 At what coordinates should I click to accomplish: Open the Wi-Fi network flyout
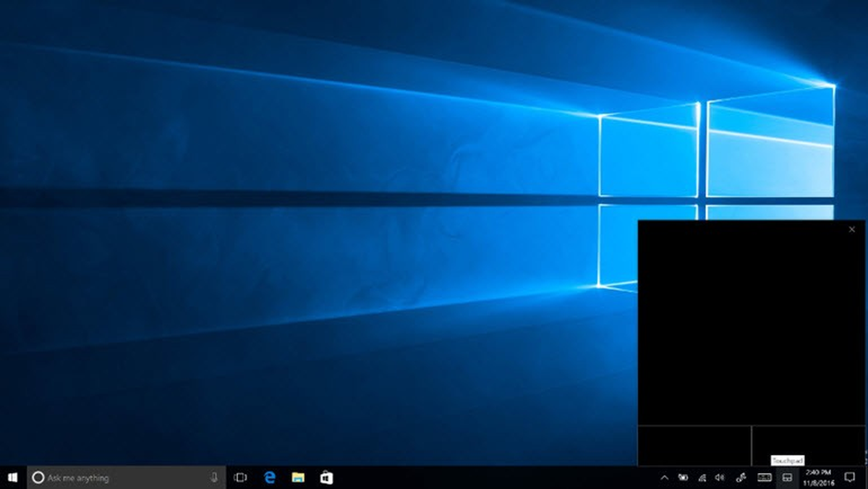702,477
